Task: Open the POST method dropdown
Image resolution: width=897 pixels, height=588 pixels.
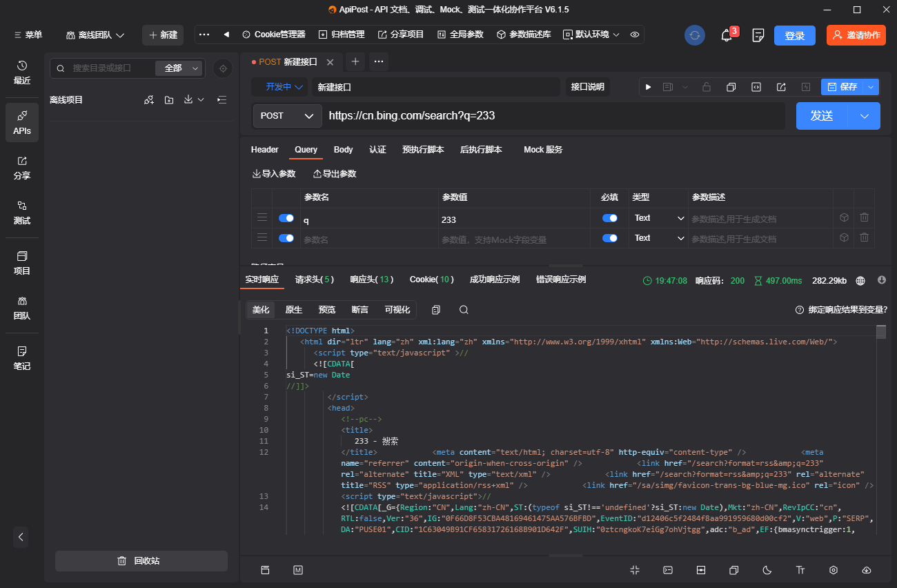Action: pyautogui.click(x=288, y=116)
